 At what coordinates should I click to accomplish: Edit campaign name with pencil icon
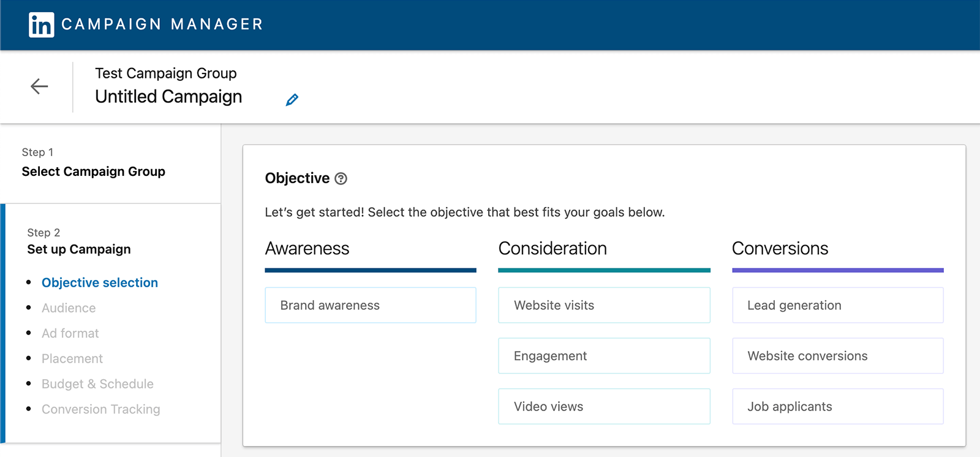292,99
